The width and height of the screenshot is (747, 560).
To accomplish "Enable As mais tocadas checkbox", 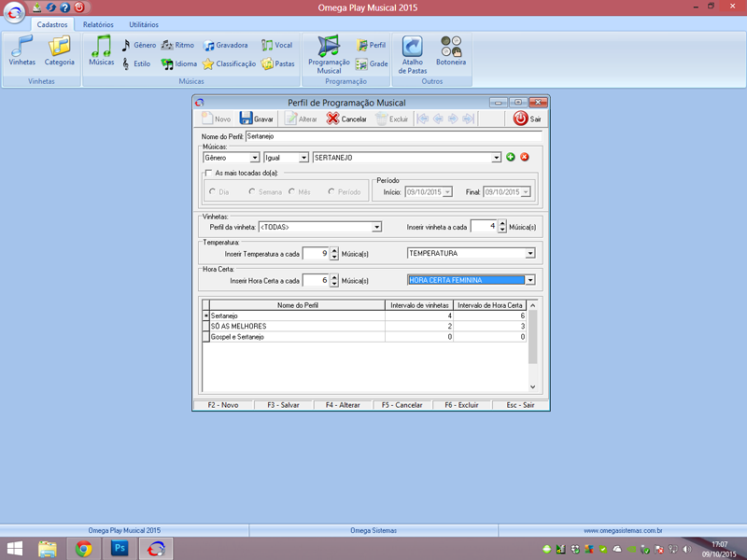I will (208, 173).
